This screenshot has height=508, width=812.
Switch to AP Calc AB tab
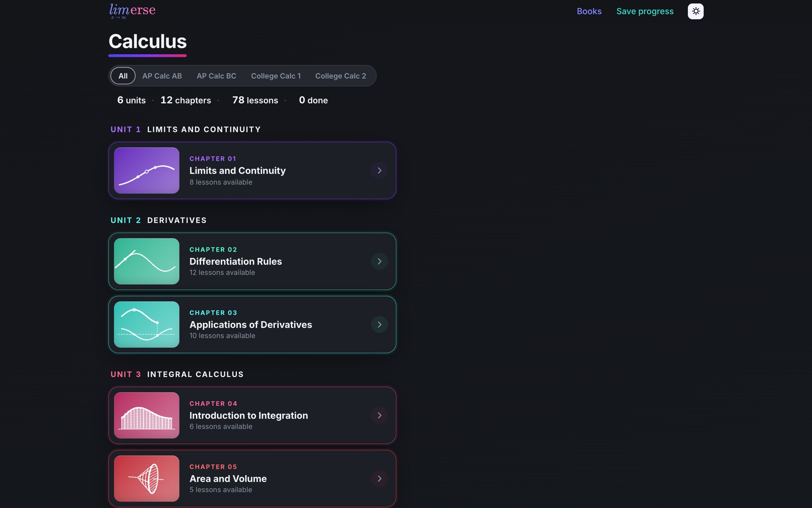click(162, 76)
